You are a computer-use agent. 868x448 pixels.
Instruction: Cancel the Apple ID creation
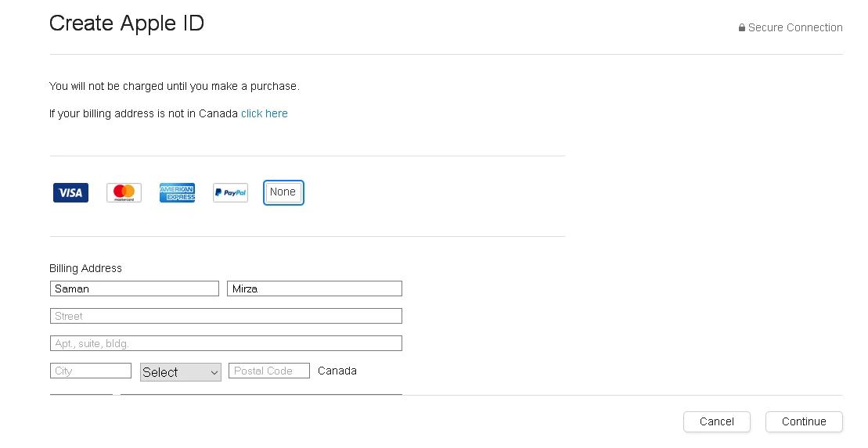tap(717, 421)
